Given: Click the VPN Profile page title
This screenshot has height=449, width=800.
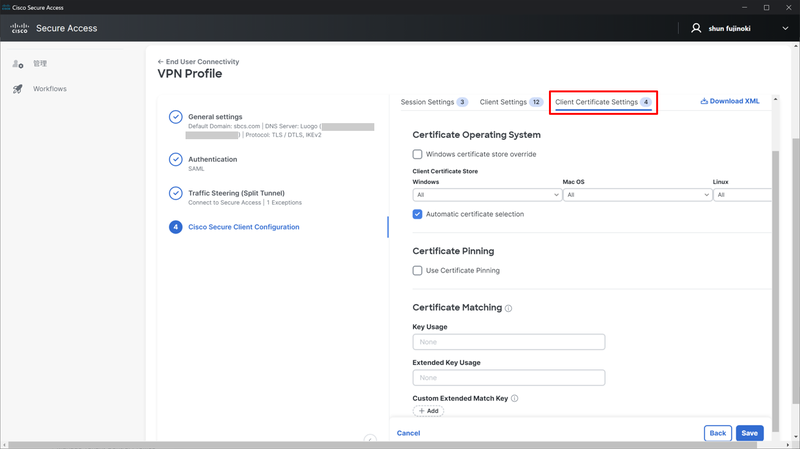Looking at the screenshot, I should point(189,73).
